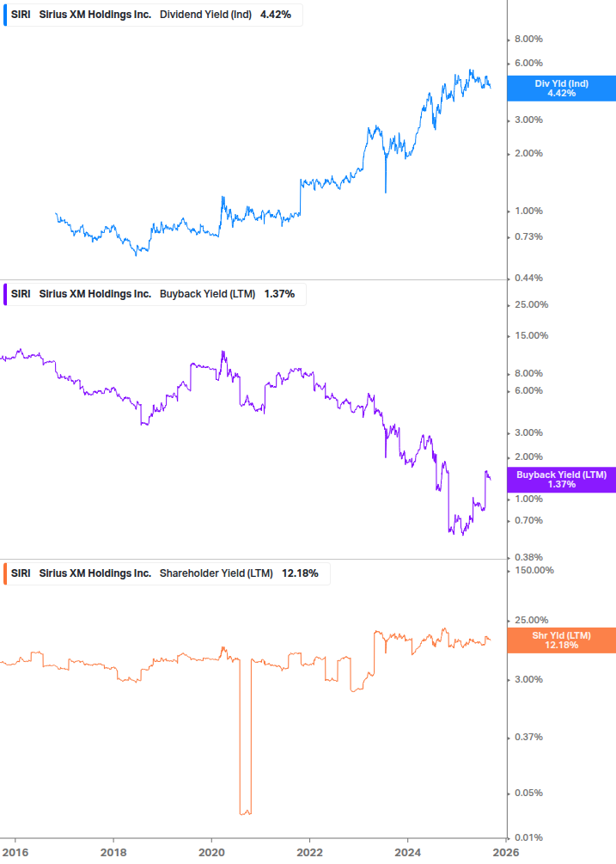The width and height of the screenshot is (616, 864).
Task: Click the 6.00% tick on the buyback yield axis
Action: [x=528, y=390]
